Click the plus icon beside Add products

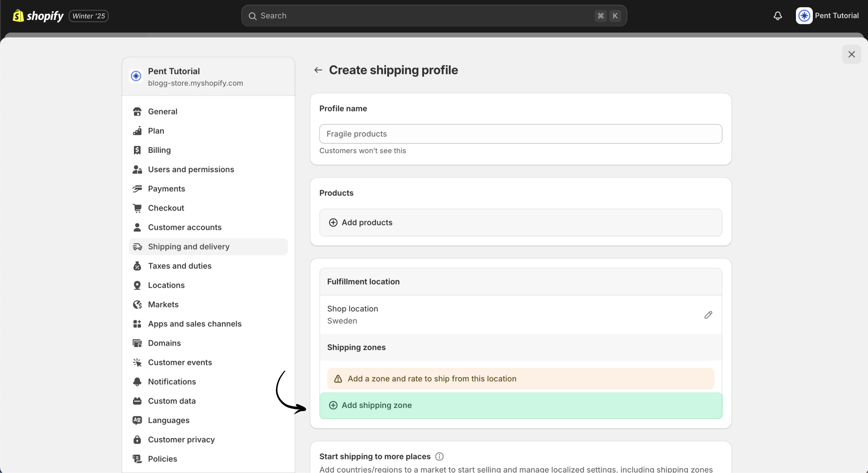(x=333, y=222)
